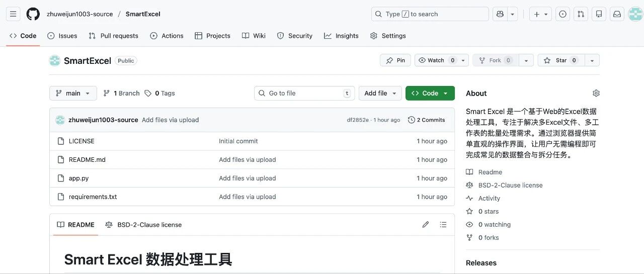Open the main branch selector
This screenshot has height=274, width=644.
click(73, 93)
